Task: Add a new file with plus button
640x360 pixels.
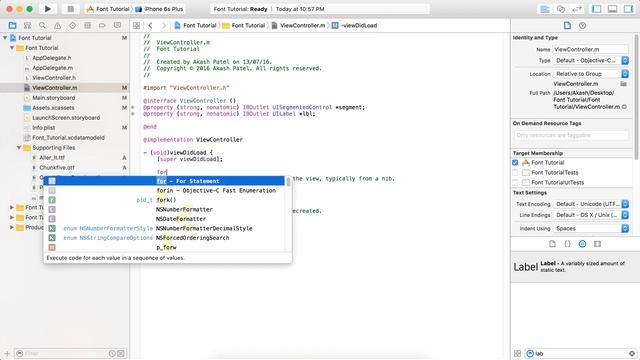Action: 7,353
